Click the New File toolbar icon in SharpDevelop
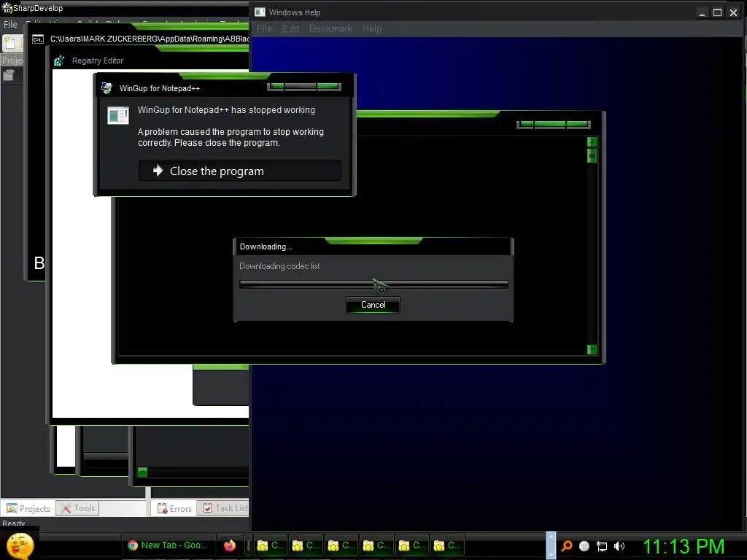 click(x=9, y=43)
